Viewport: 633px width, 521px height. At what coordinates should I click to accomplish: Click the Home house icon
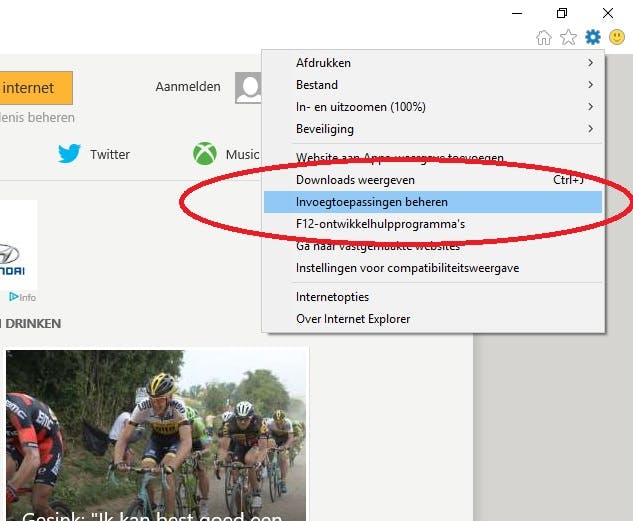pyautogui.click(x=544, y=38)
